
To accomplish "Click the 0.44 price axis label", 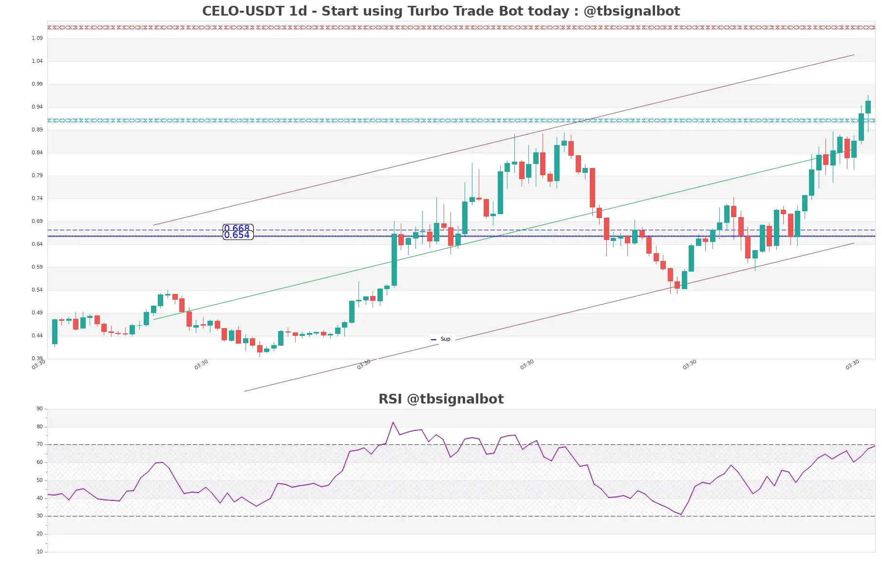I will (x=37, y=335).
